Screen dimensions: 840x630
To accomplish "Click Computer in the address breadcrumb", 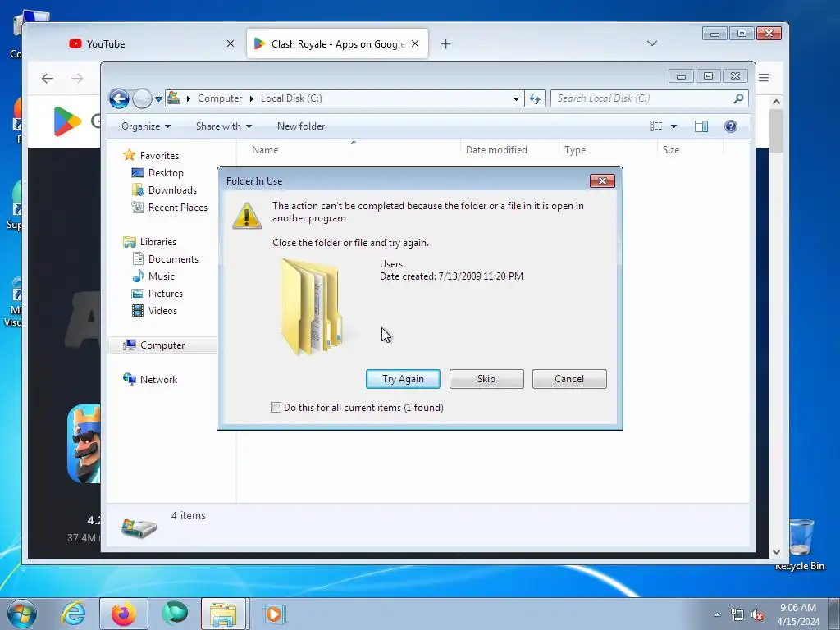I will coord(220,98).
